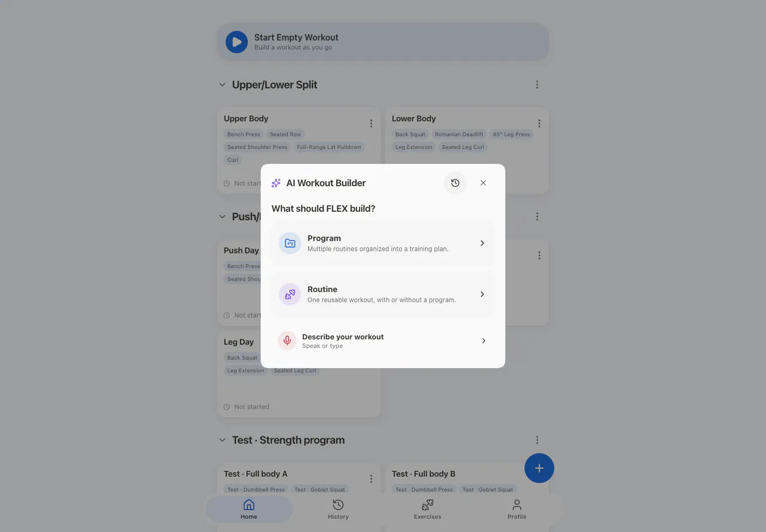Go to the Home tab
This screenshot has height=532, width=766.
click(x=249, y=509)
